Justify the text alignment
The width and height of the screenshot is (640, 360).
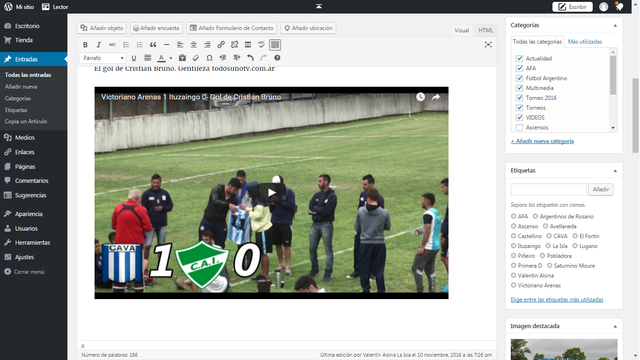pos(147,58)
